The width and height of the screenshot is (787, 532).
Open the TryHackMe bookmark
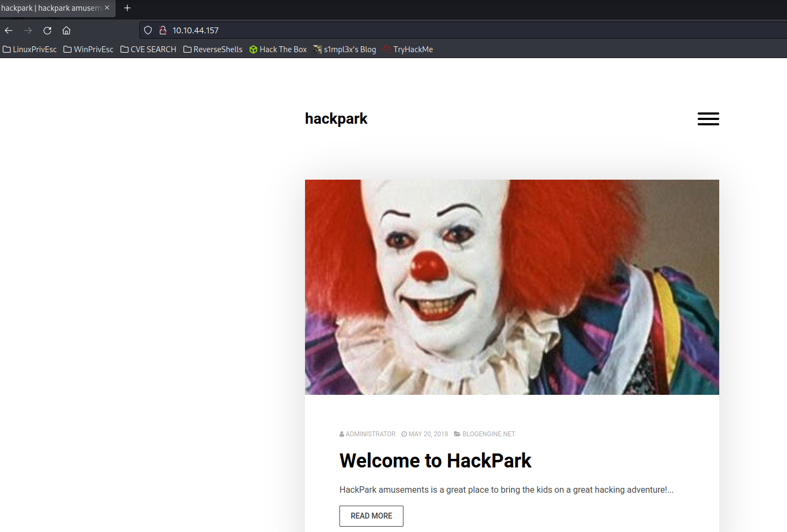pyautogui.click(x=408, y=49)
